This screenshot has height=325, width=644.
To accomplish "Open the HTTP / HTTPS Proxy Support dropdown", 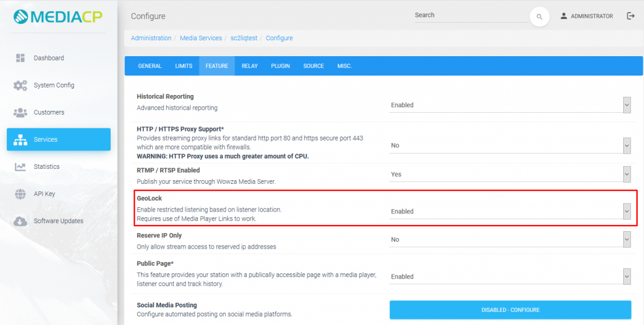I will point(627,145).
